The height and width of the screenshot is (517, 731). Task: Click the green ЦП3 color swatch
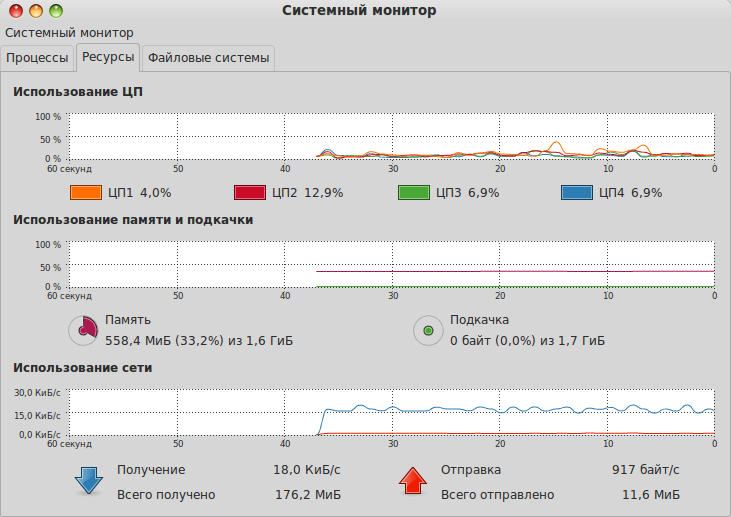coord(413,192)
